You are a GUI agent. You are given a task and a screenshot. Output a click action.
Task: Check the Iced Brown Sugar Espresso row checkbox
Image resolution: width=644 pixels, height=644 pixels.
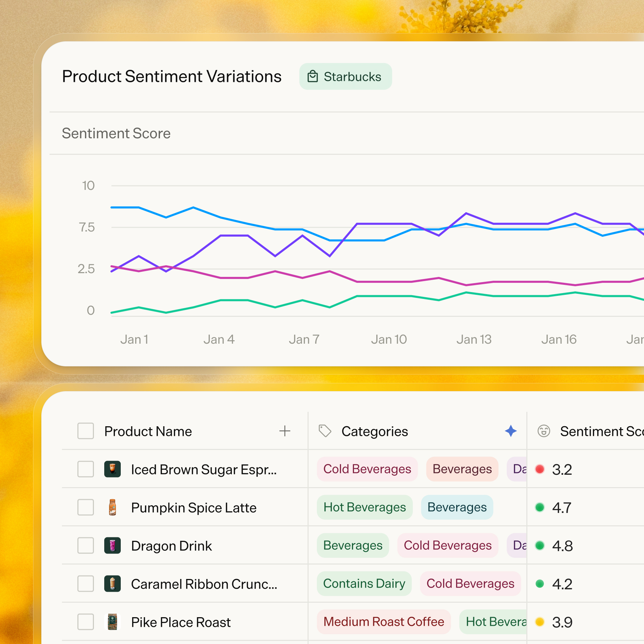(x=86, y=469)
